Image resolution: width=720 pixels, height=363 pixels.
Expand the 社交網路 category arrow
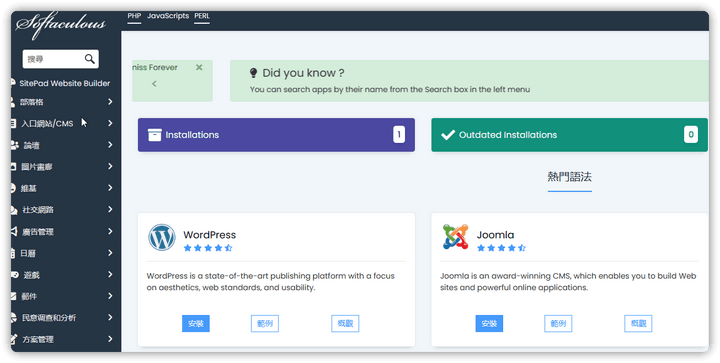[x=110, y=209]
